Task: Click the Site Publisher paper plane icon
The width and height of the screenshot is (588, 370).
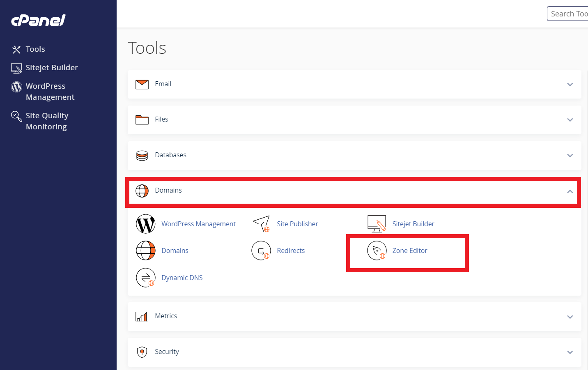Action: coord(261,224)
